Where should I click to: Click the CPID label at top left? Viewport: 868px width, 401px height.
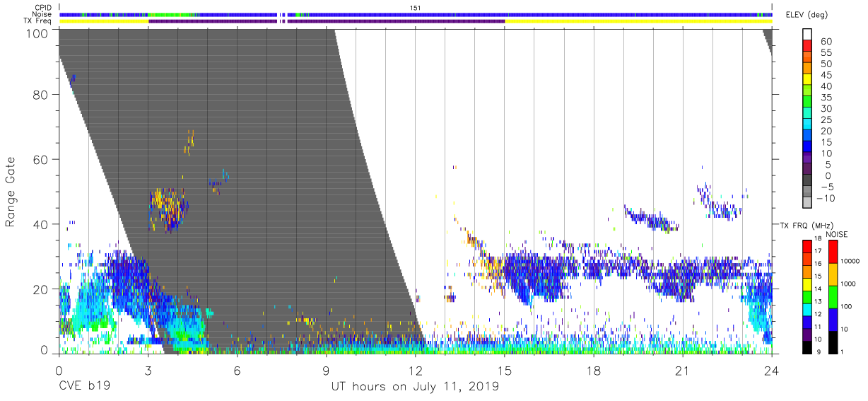tap(42, 7)
